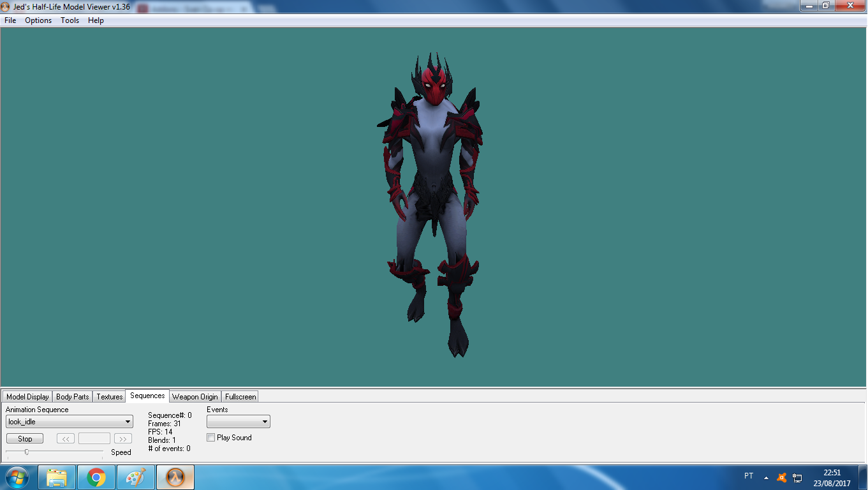Screen dimensions: 868x490
Task: Open the Options menu
Action: [38, 20]
